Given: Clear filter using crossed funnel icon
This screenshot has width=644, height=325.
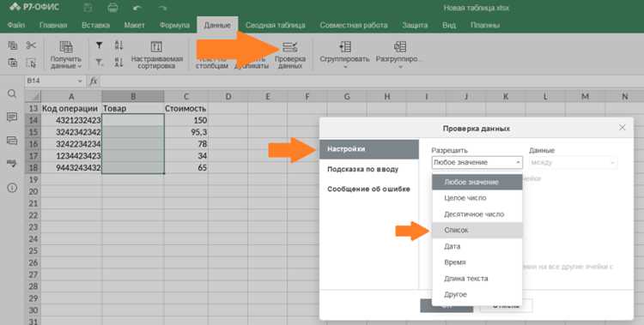Looking at the screenshot, I should 100,63.
